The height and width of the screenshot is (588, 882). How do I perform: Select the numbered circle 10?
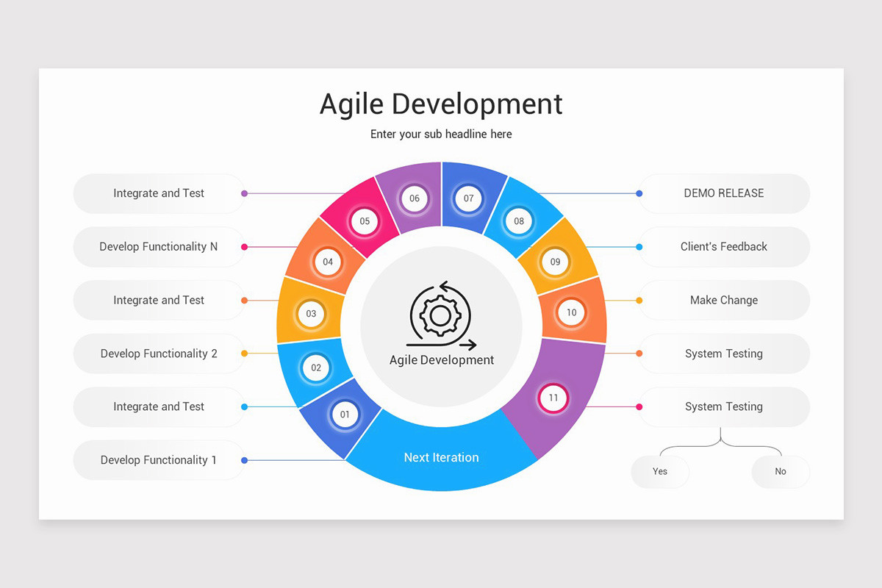tap(571, 312)
